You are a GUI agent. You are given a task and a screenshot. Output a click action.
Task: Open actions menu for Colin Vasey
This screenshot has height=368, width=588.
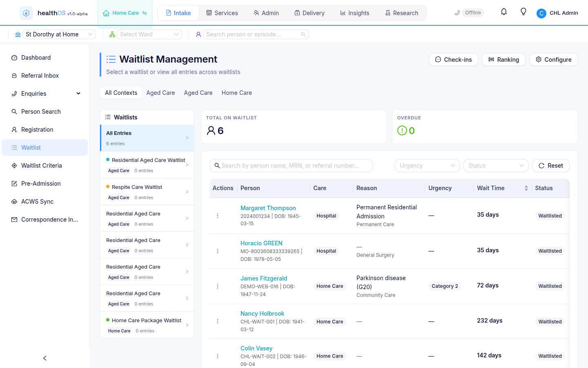click(x=218, y=356)
